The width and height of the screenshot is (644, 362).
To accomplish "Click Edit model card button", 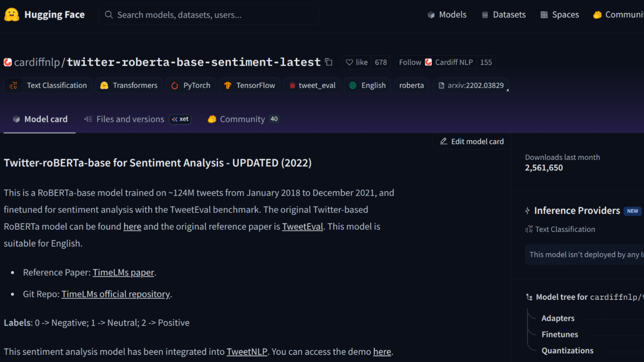I will (472, 142).
